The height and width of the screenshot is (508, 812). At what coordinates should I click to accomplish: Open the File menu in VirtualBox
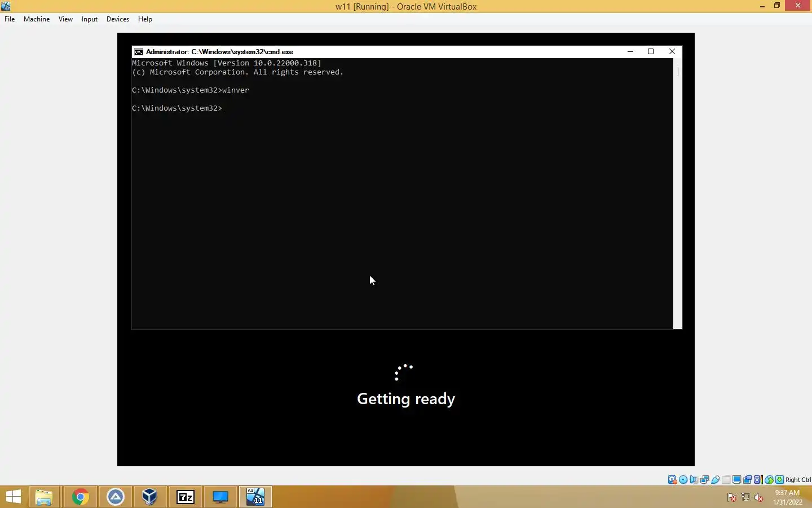tap(10, 19)
